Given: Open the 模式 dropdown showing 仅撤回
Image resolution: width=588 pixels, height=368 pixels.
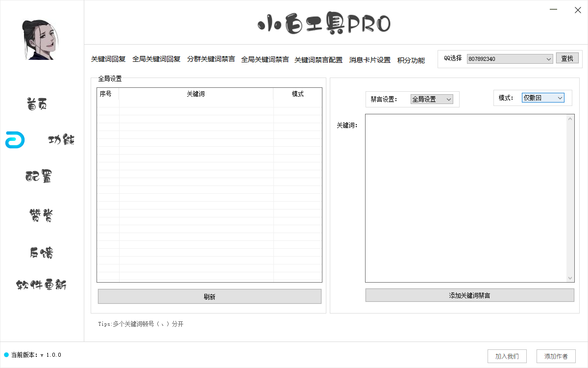Looking at the screenshot, I should pyautogui.click(x=543, y=98).
